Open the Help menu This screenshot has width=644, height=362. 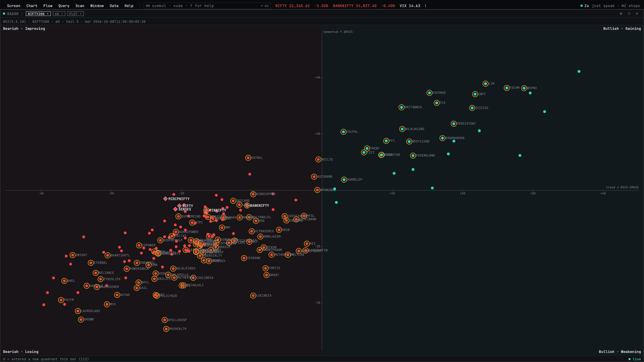coord(129,6)
